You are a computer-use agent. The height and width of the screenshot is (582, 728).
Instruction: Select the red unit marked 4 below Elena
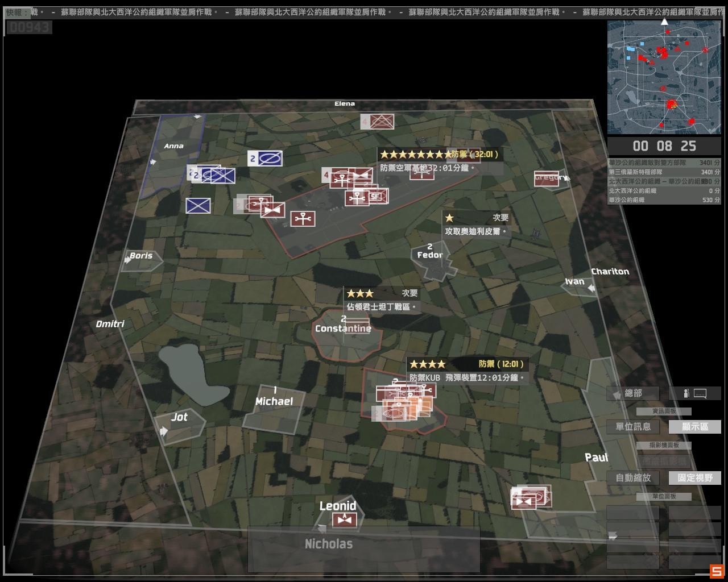tap(378, 121)
